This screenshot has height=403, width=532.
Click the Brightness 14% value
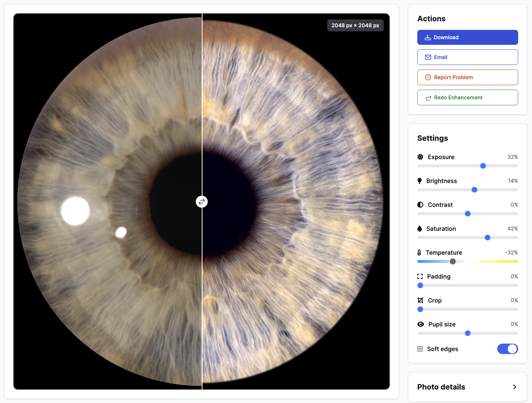513,181
